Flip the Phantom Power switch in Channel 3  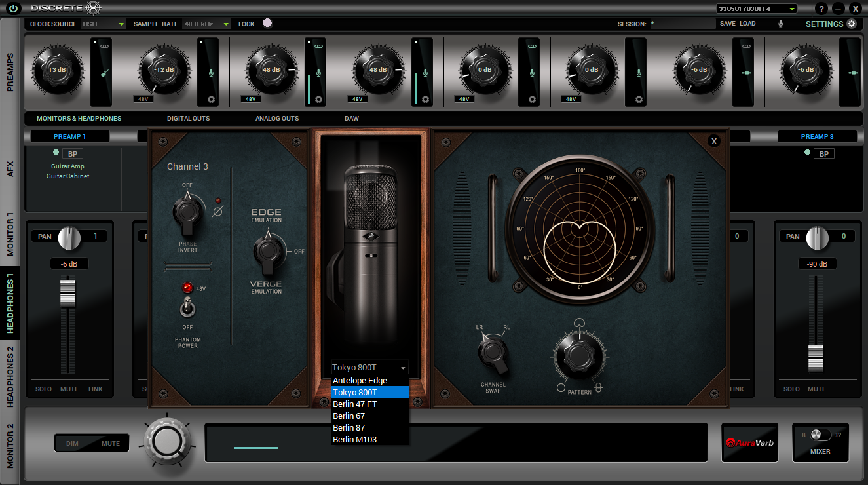187,306
